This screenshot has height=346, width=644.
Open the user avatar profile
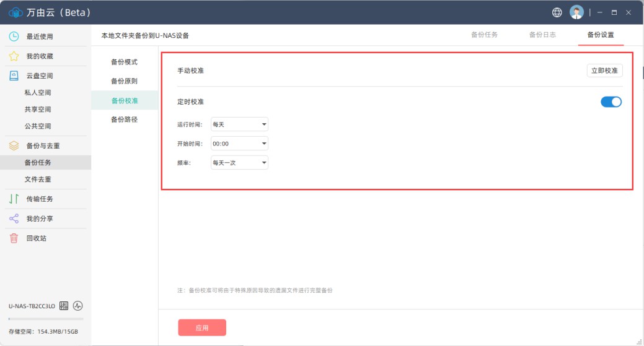point(576,12)
